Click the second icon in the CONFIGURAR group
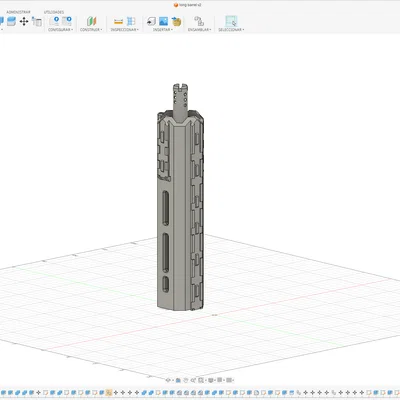The image size is (400, 400). pos(67,21)
